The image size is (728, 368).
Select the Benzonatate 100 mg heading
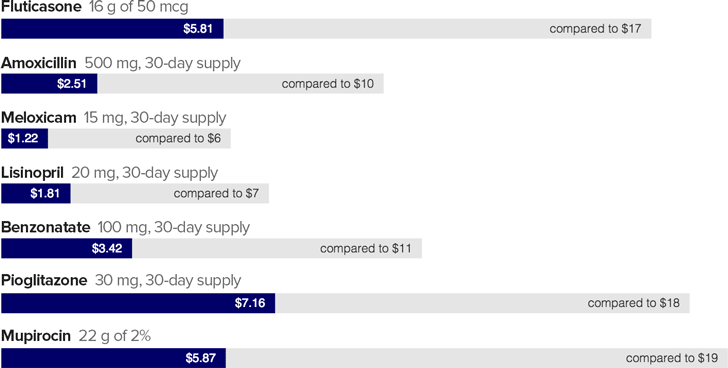[x=125, y=227]
